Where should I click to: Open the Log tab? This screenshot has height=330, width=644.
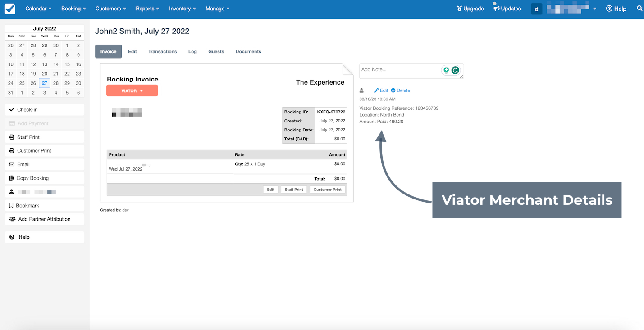point(192,51)
